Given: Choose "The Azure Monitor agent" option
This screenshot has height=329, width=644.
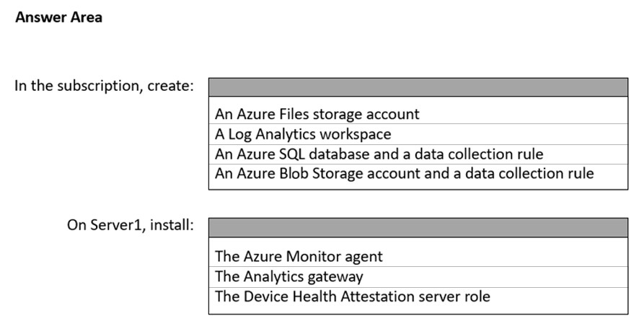Looking at the screenshot, I should click(x=299, y=256).
